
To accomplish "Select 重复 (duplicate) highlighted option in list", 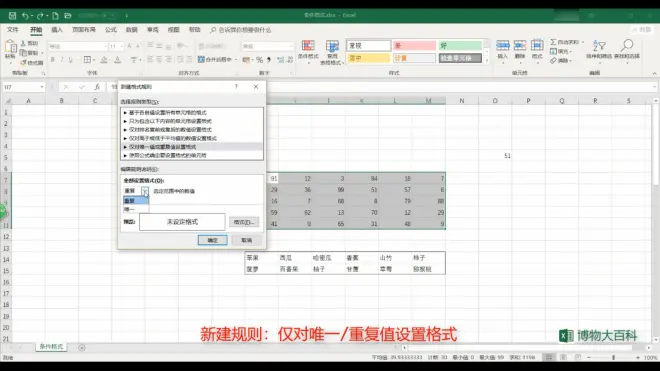I will point(136,201).
